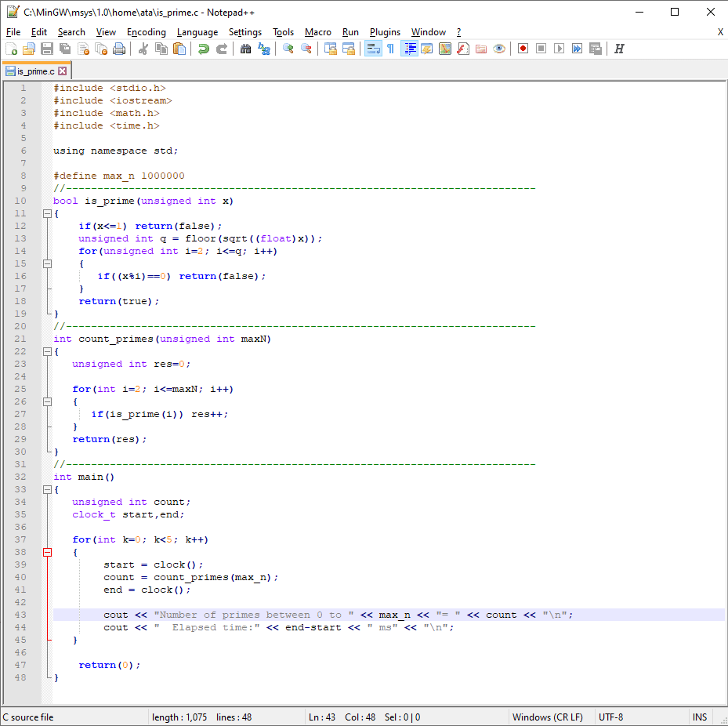Image resolution: width=728 pixels, height=726 pixels.
Task: Click the green Undo arrow
Action: [x=204, y=49]
